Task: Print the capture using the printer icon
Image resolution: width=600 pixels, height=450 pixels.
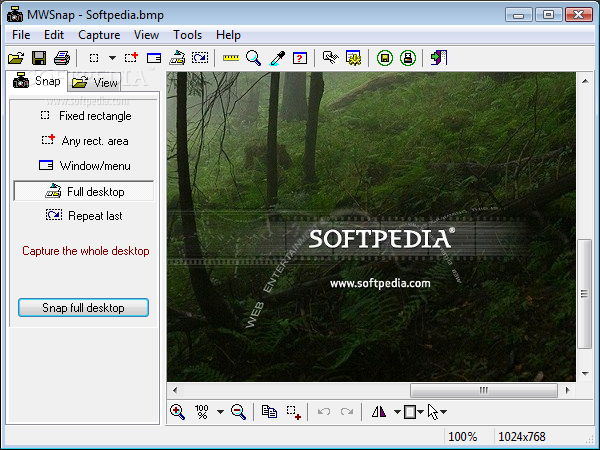Action: coord(62,58)
